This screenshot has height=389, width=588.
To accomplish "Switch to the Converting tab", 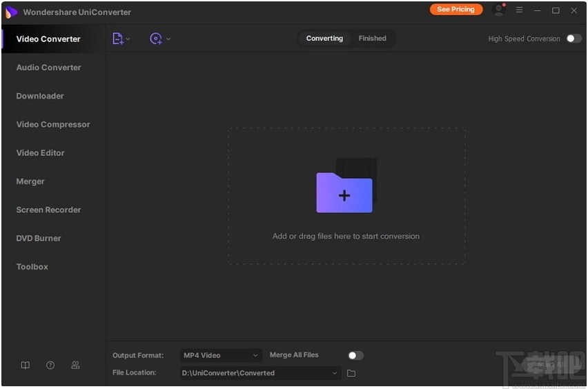I will pos(324,38).
